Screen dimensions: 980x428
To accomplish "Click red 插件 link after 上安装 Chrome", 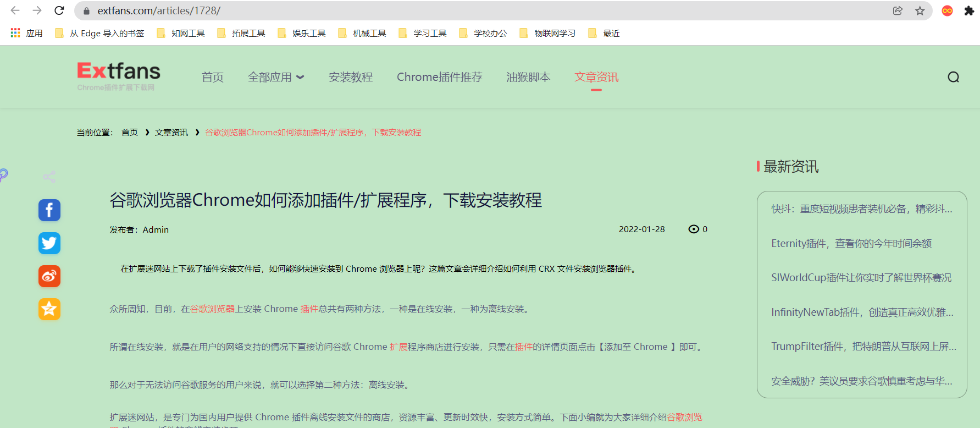I will [x=309, y=309].
